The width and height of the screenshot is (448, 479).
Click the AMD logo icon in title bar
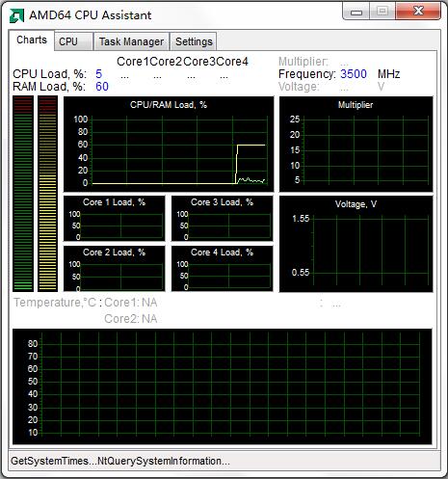coord(16,15)
